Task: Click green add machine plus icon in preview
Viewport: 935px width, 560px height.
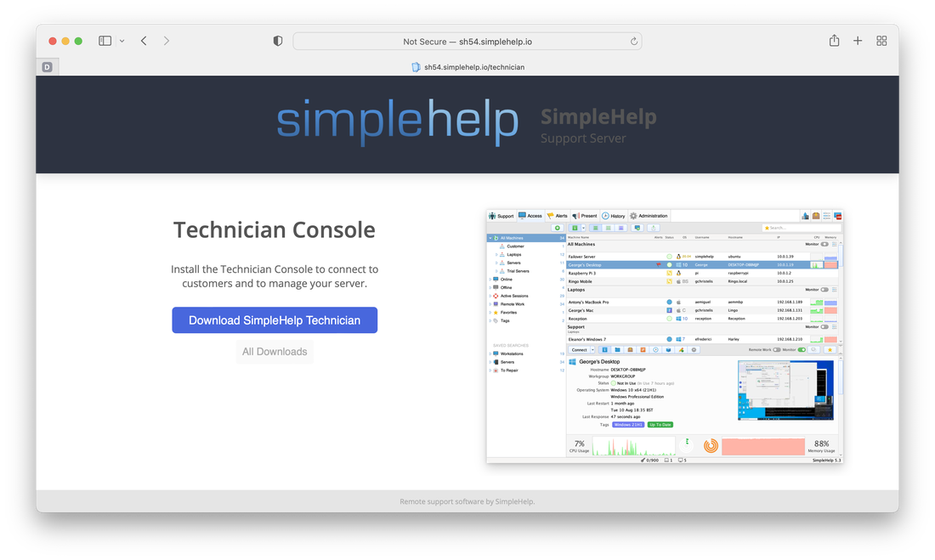Action: (558, 228)
